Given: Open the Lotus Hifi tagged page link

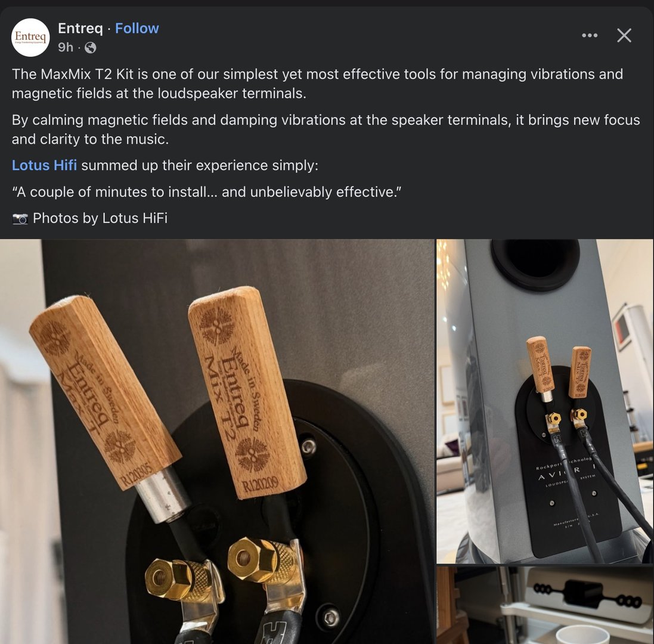Looking at the screenshot, I should pyautogui.click(x=44, y=165).
